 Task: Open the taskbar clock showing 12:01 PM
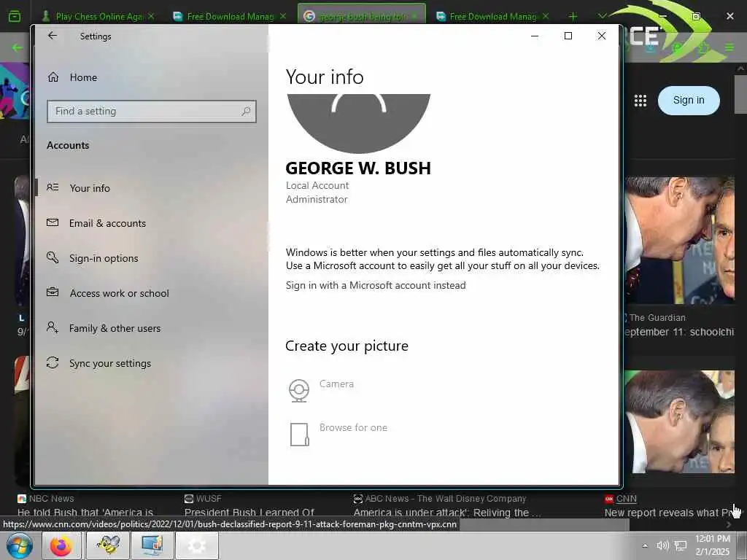(713, 545)
